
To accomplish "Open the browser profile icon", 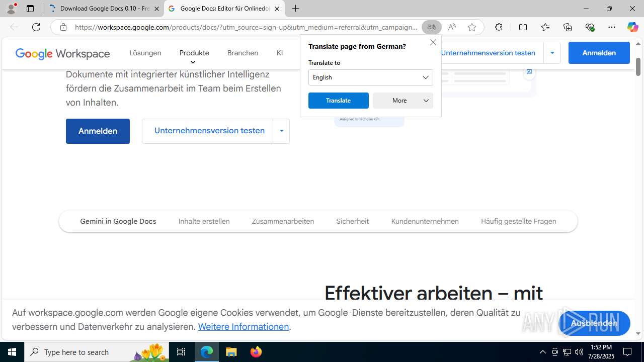I will pyautogui.click(x=11, y=9).
